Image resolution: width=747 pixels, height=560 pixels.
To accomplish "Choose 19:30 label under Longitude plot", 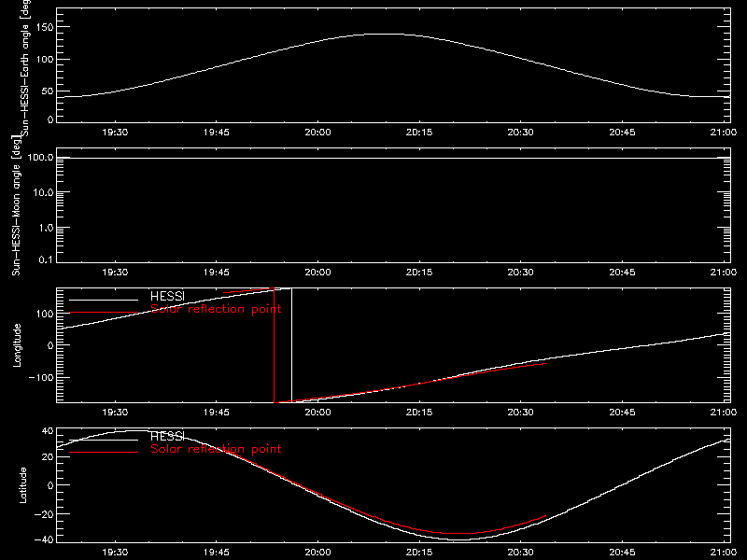I will point(115,413).
